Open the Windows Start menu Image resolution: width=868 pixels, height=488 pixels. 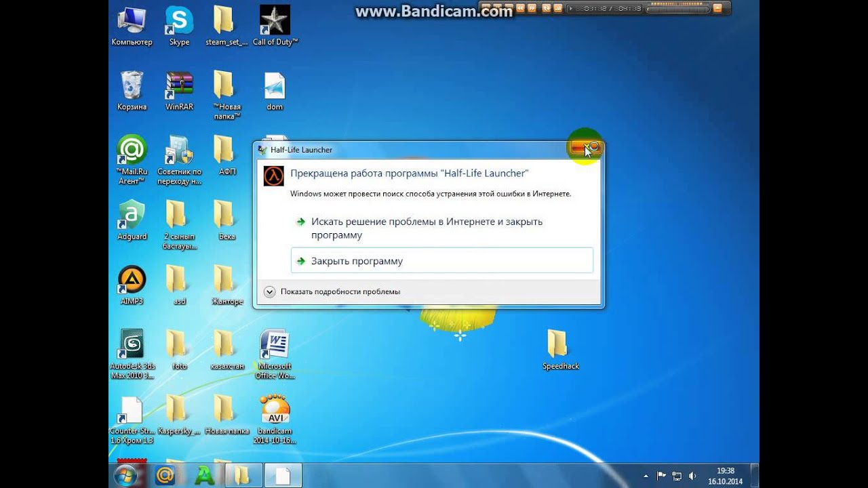click(x=126, y=476)
